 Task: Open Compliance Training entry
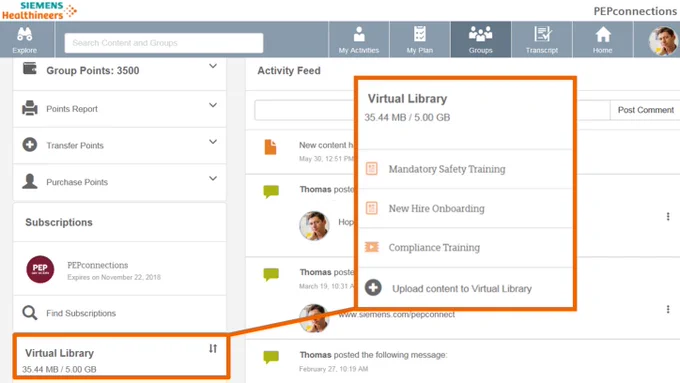(434, 247)
